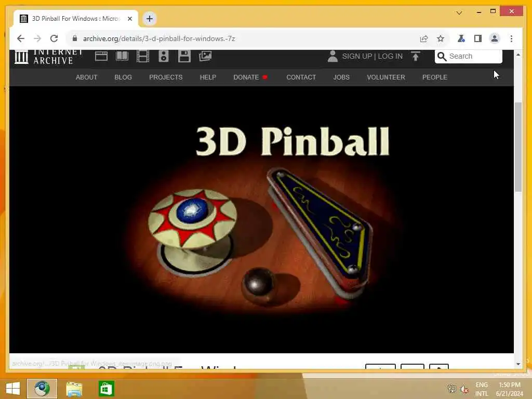Open the Video filmstrip icon
532x399 pixels.
[x=143, y=56]
